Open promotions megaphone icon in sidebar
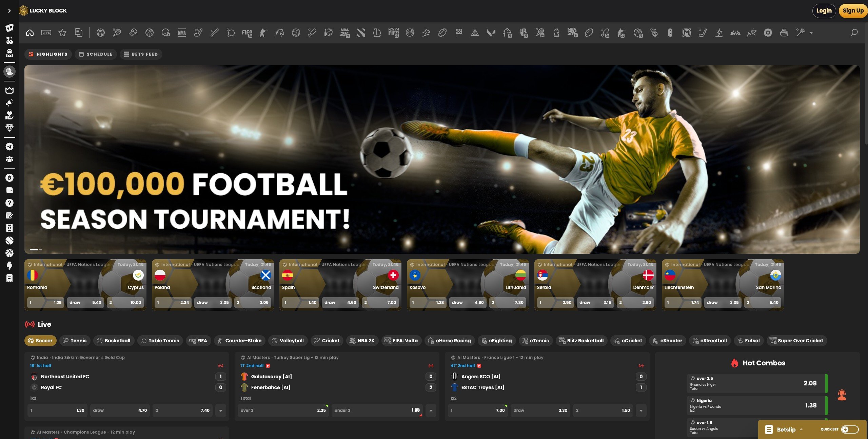 click(x=9, y=103)
